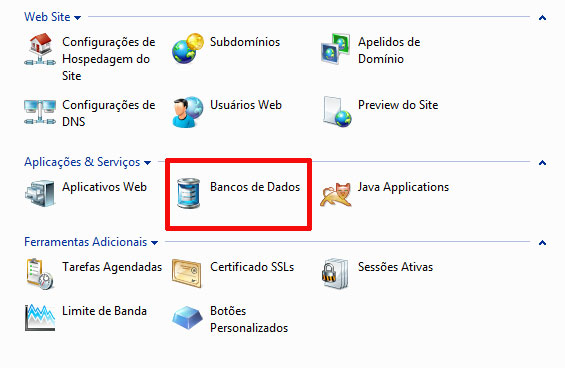Open the Aplicações & Serviços dropdown arrow
The width and height of the screenshot is (565, 368).
click(147, 163)
